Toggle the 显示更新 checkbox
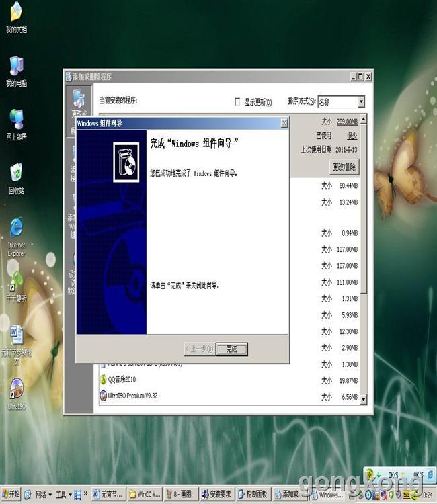Viewport: 437px width, 504px height. pyautogui.click(x=237, y=102)
